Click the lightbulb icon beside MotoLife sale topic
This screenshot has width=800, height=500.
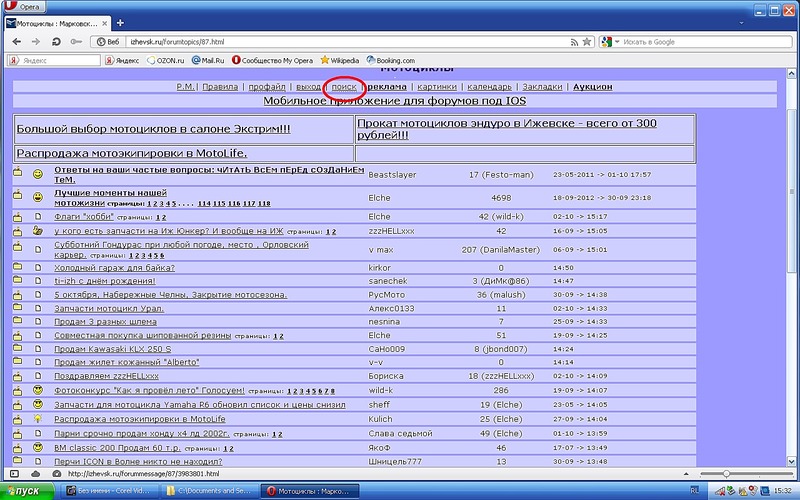(x=37, y=419)
